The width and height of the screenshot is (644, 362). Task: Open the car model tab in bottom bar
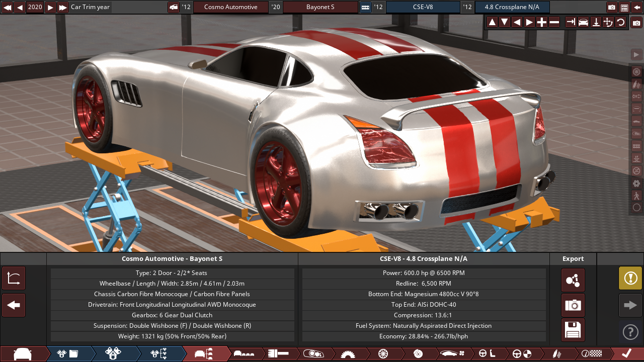pos(23,353)
